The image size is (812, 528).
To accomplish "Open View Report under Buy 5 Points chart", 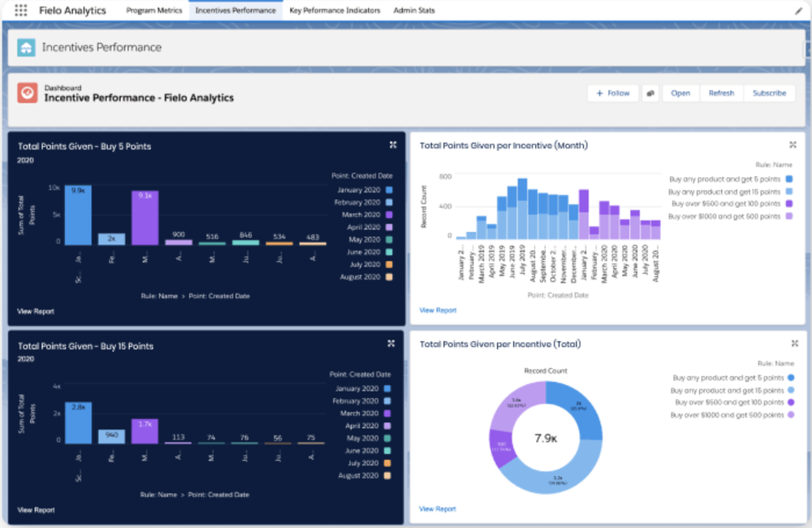I will click(x=35, y=311).
